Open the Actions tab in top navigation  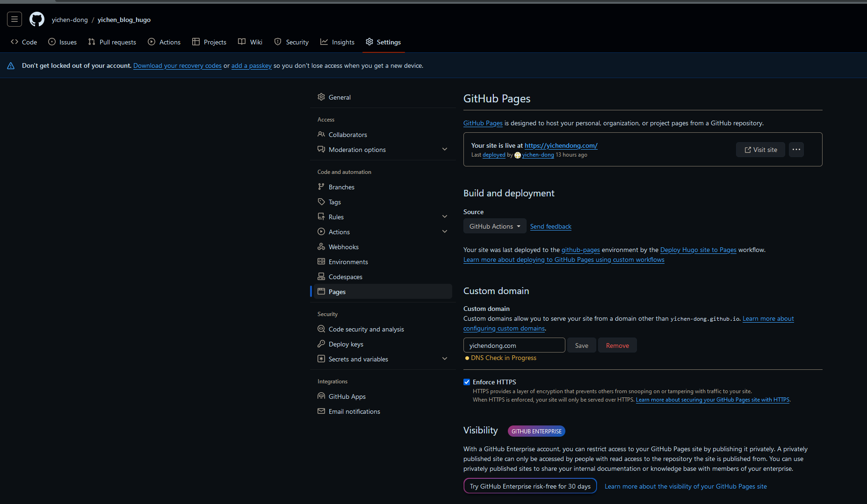[x=164, y=42]
